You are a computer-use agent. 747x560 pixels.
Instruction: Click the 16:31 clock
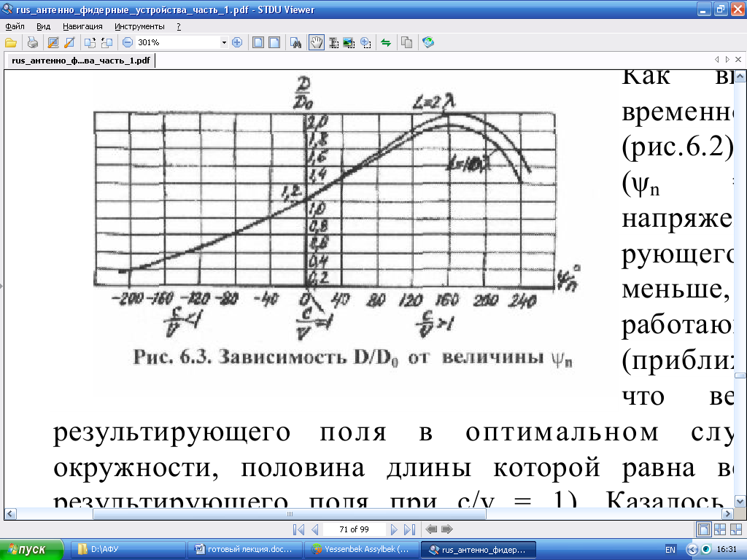(727, 550)
